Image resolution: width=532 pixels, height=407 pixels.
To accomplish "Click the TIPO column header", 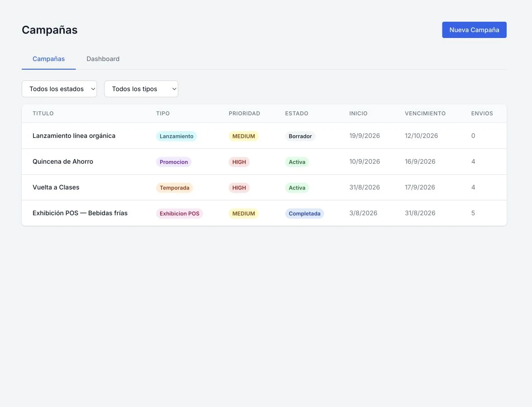I will point(163,113).
